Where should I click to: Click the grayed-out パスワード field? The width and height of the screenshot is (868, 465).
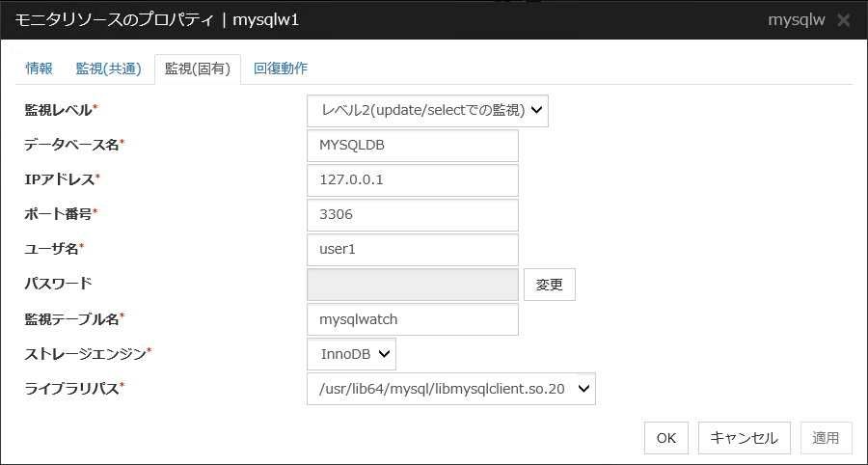412,284
